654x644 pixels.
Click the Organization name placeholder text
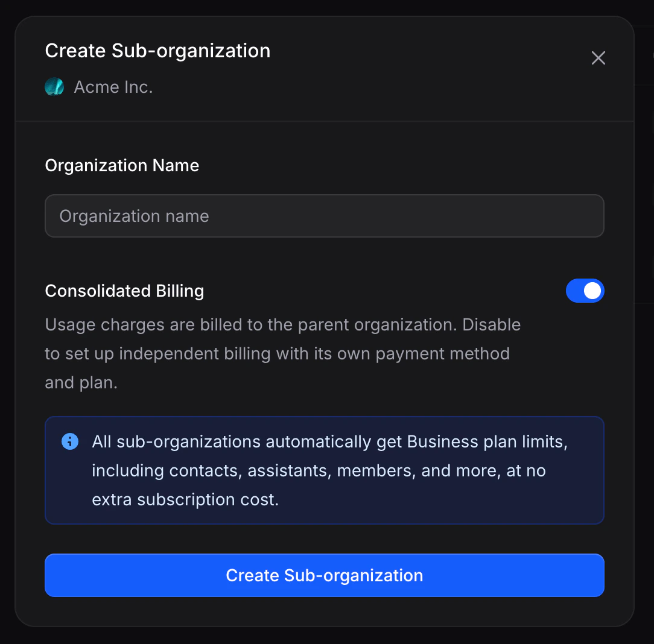134,216
